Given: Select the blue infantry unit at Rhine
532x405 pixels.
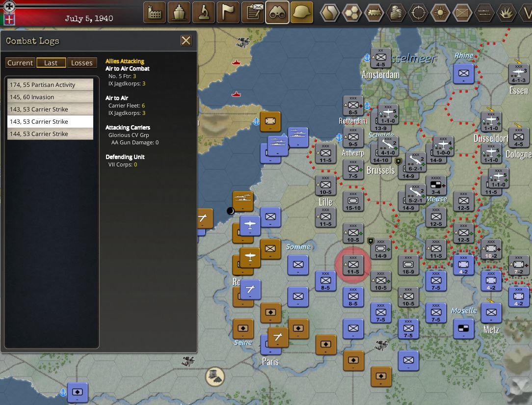Looking at the screenshot, I should [x=463, y=74].
